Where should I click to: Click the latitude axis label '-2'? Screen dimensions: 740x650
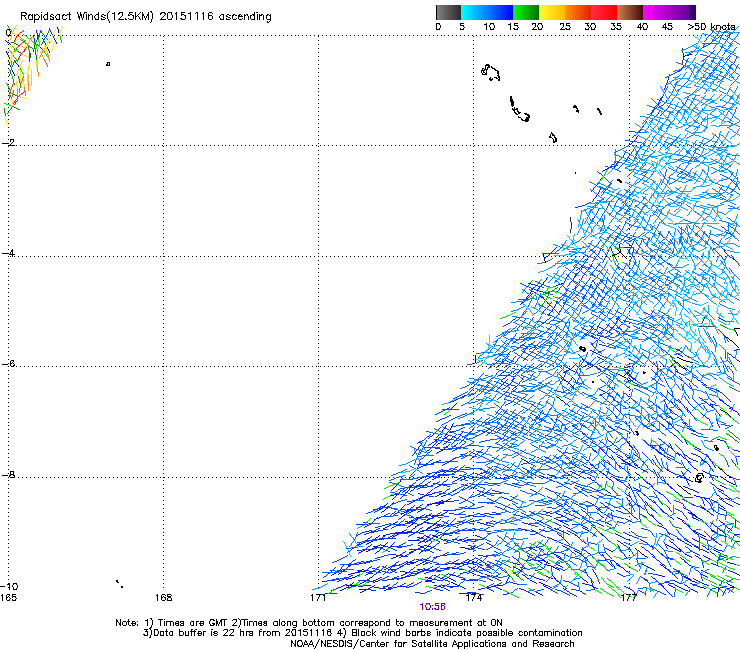(9, 143)
